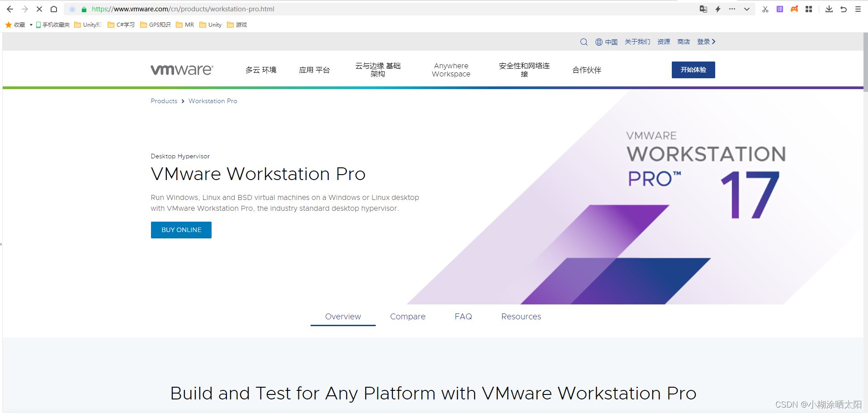Switch to the Compare tab

(408, 317)
